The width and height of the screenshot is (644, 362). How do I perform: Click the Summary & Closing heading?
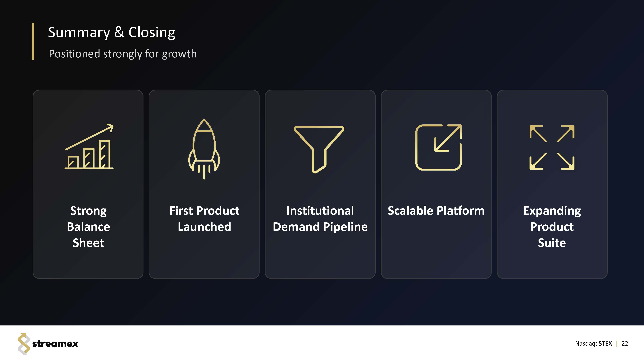coord(112,32)
